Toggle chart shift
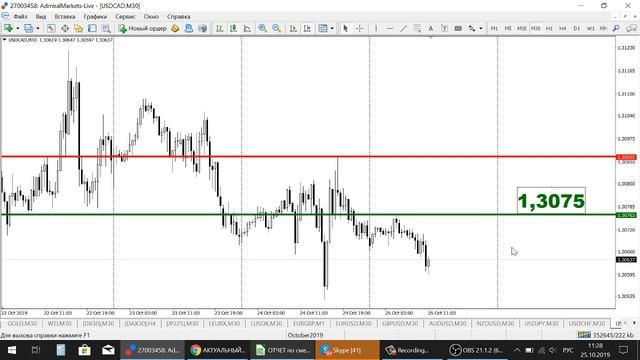Image resolution: width=640 pixels, height=360 pixels. click(x=307, y=28)
